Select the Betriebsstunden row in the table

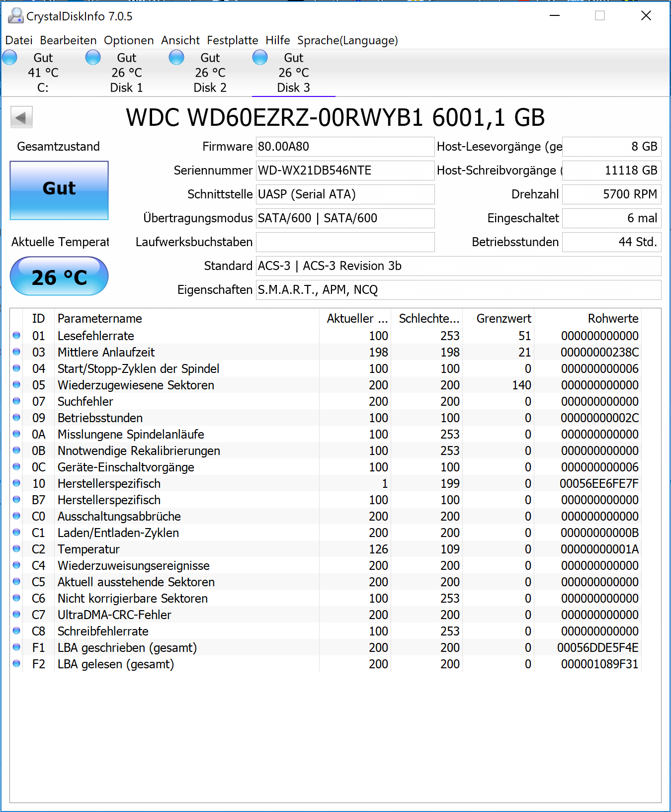[x=326, y=418]
